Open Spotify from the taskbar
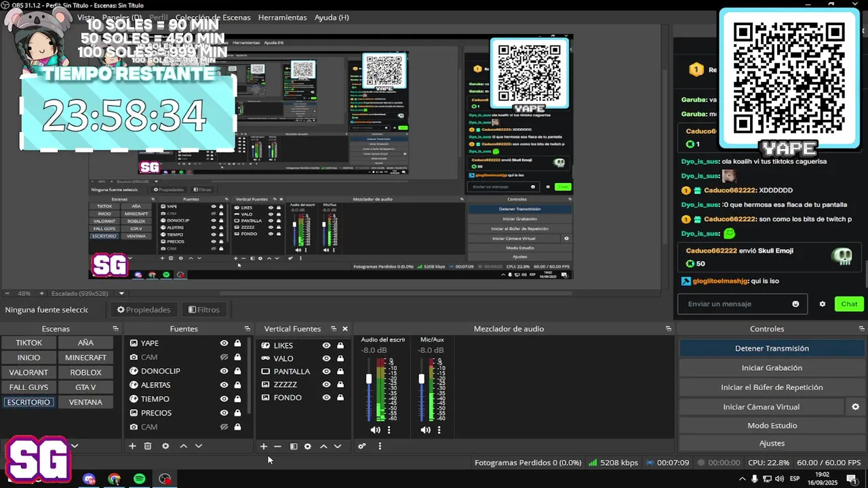This screenshot has height=488, width=868. pyautogui.click(x=139, y=479)
